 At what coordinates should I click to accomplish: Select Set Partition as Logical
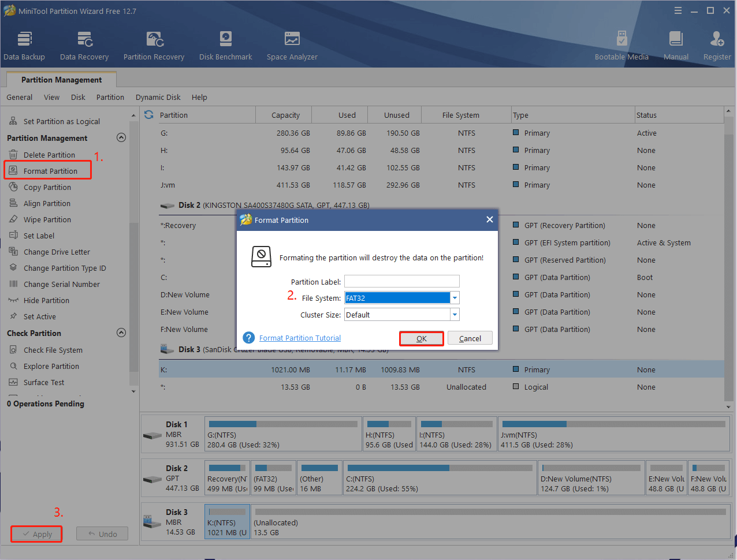point(61,121)
